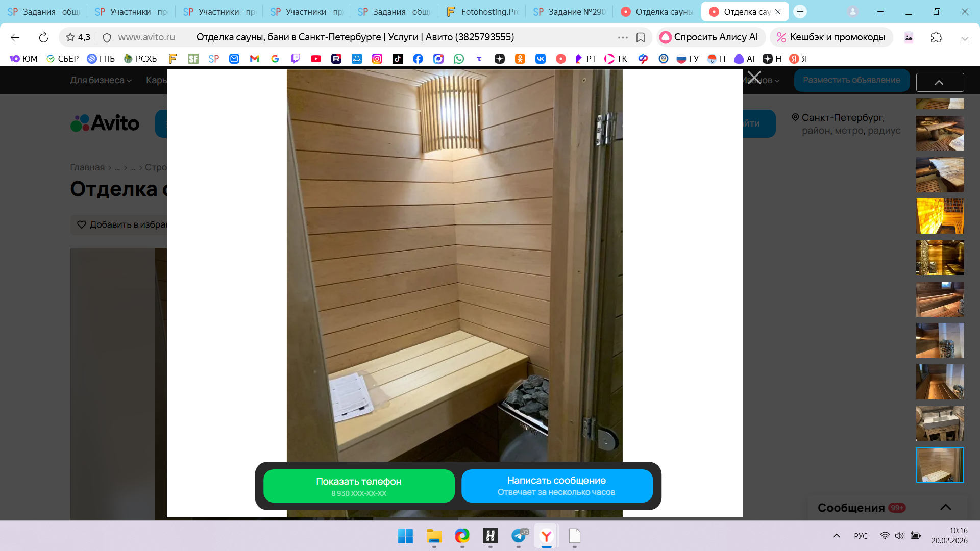Select the yellow salt wall thumbnail
Screen dimensions: 980x551
(940, 216)
